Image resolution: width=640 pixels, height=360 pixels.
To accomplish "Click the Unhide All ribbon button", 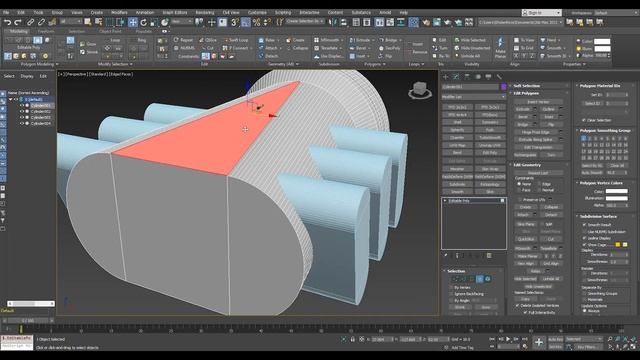I will [x=467, y=56].
